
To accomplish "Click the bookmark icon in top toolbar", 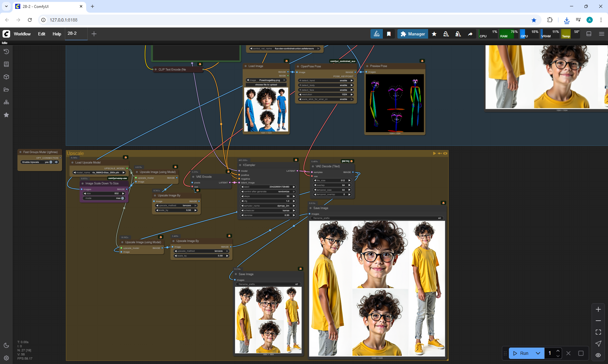I will tap(389, 34).
